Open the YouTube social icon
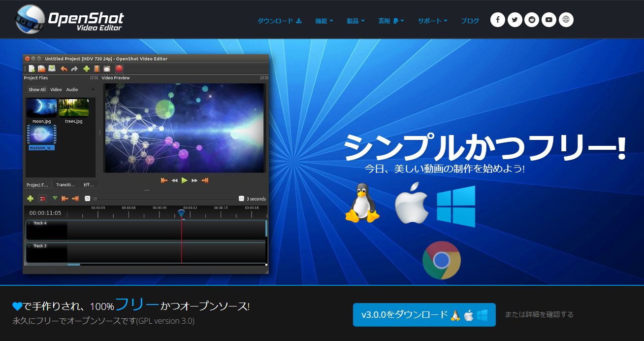The width and height of the screenshot is (644, 341). click(x=549, y=20)
